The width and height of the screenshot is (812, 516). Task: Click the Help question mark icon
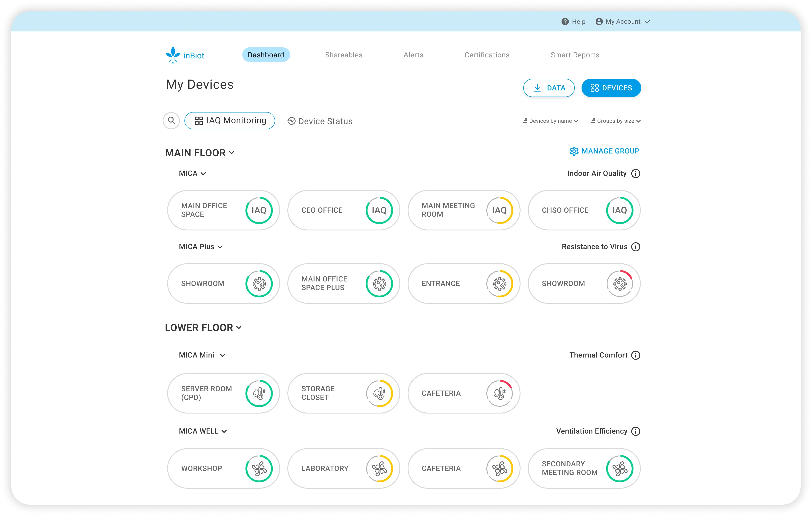tap(565, 22)
